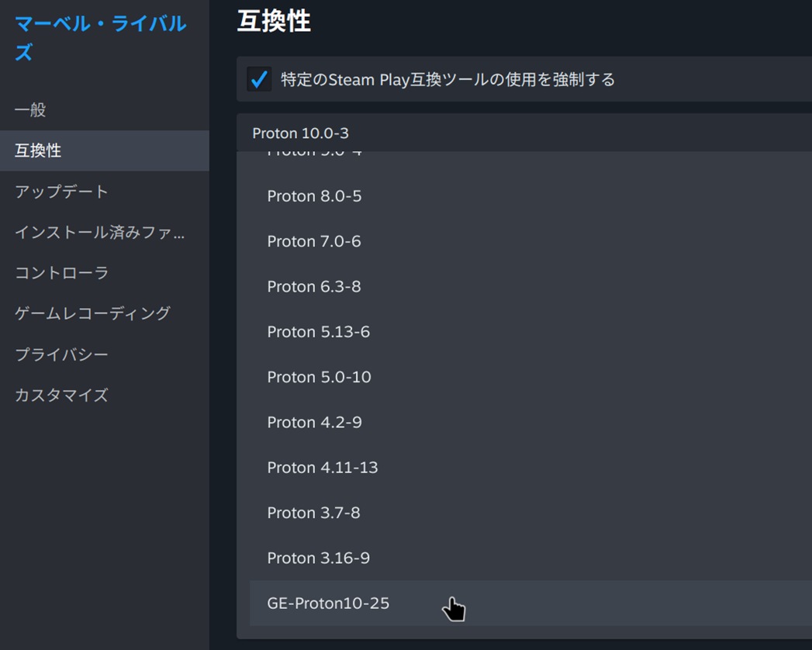Select Proton 4.2-9 compatibility tool
812x650 pixels.
tap(314, 423)
